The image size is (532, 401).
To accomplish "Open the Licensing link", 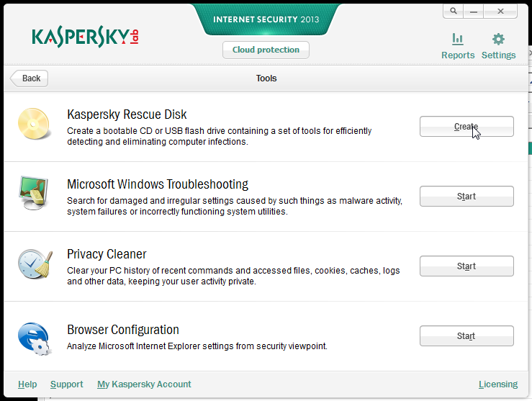I will pyautogui.click(x=497, y=384).
